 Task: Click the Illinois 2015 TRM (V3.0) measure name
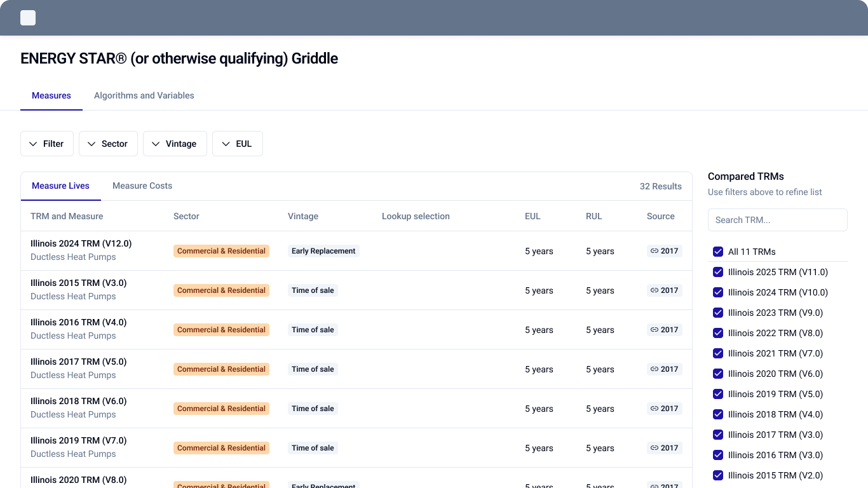coord(79,283)
